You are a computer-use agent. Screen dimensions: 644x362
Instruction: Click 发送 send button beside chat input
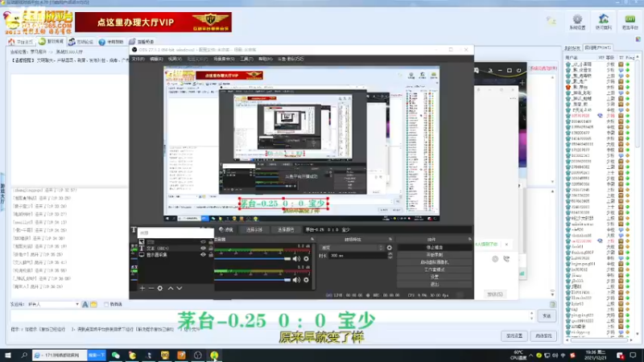click(x=547, y=315)
